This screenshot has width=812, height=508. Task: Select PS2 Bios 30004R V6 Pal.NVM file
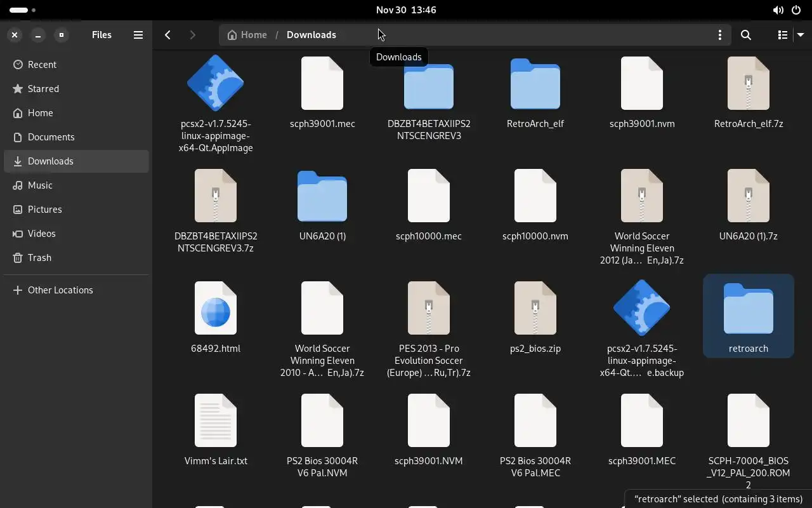tap(322, 420)
